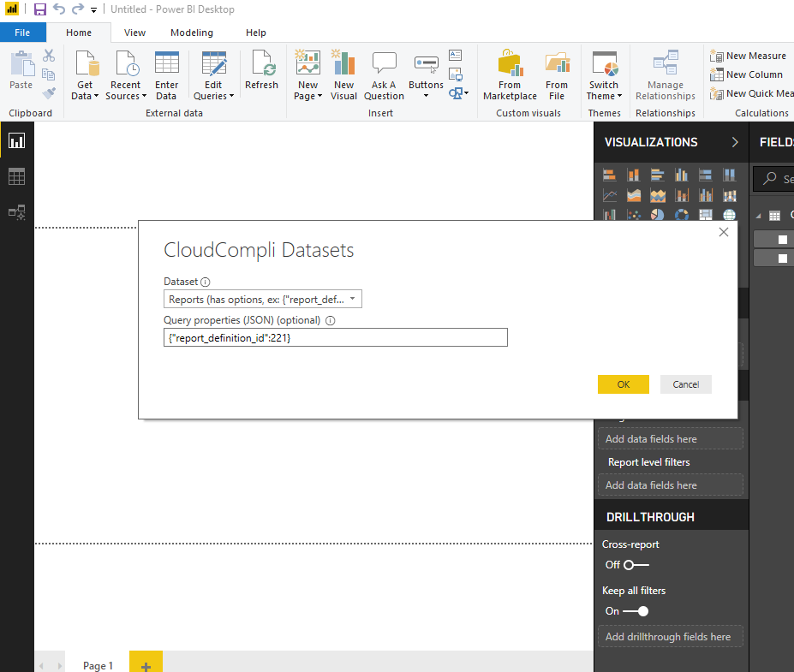Cancel the CloudCompli Datasets dialog
Viewport: 794px width, 672px height.
click(x=685, y=384)
